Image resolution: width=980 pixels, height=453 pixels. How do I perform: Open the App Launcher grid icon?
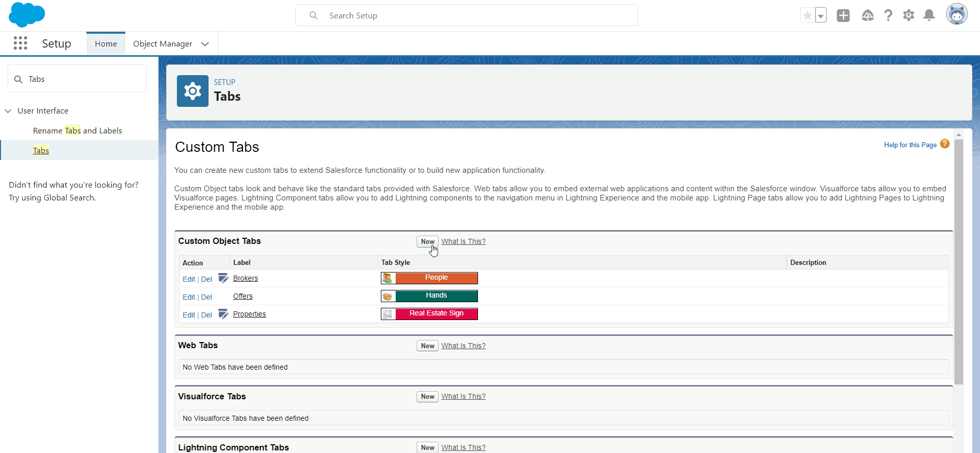pyautogui.click(x=20, y=43)
